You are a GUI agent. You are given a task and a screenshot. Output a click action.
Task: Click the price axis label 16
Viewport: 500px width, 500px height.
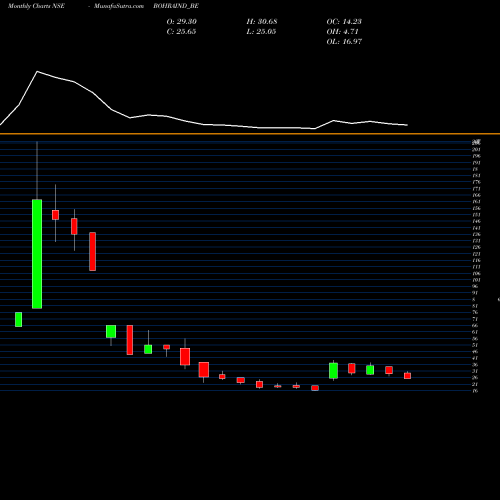coord(475,391)
